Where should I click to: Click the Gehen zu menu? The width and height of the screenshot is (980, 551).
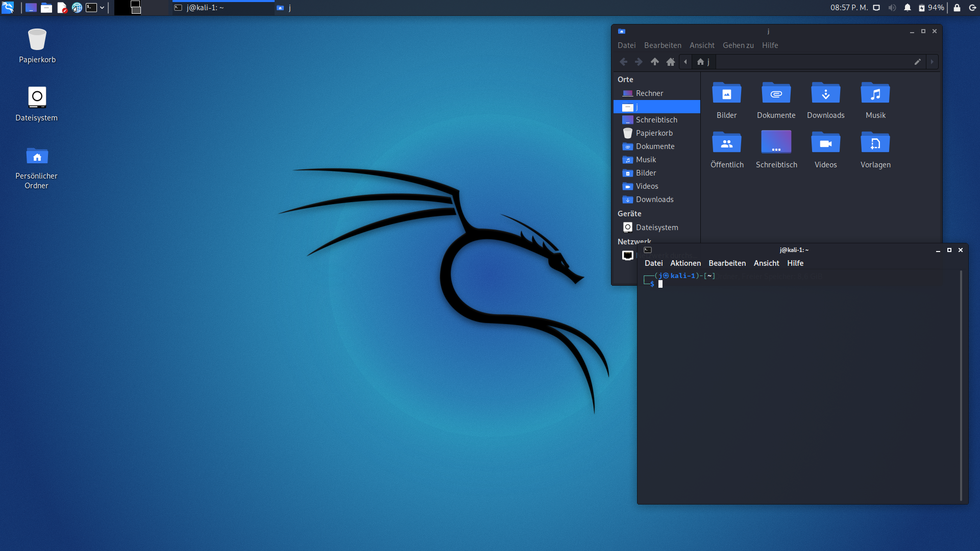[x=739, y=45]
